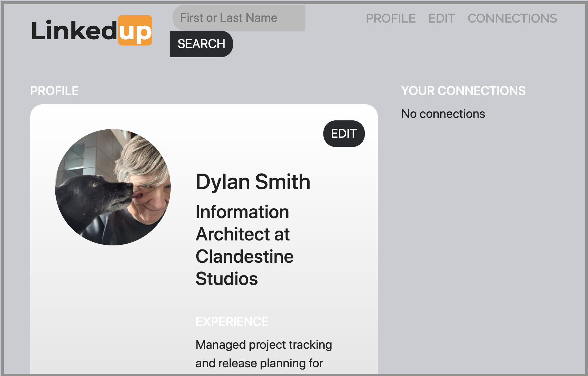588x376 pixels.
Task: Click the Information Architect headline text
Action: (242, 223)
